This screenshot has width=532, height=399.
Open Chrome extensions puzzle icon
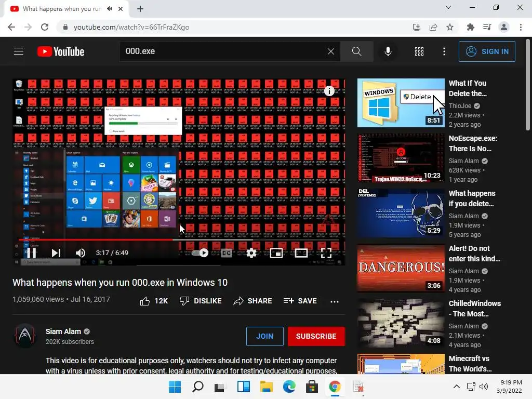click(470, 27)
